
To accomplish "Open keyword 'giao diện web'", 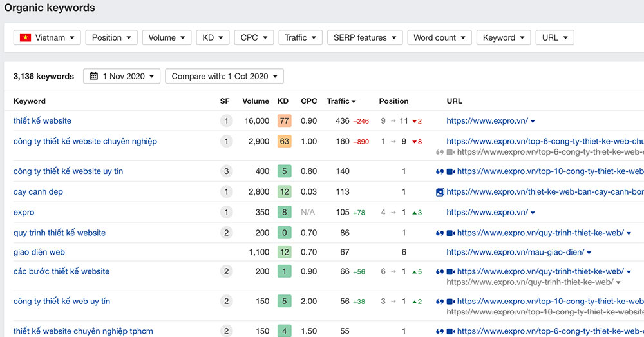I will [x=39, y=252].
